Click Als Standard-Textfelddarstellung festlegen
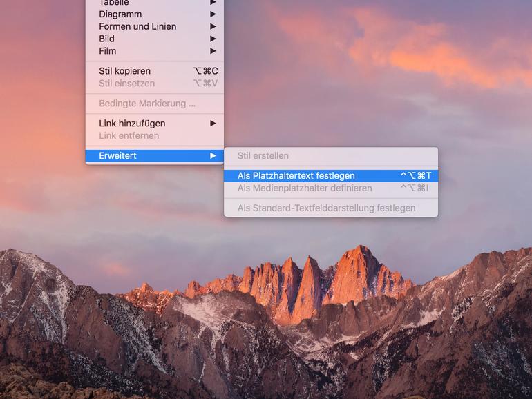532x399 pixels. click(331, 208)
